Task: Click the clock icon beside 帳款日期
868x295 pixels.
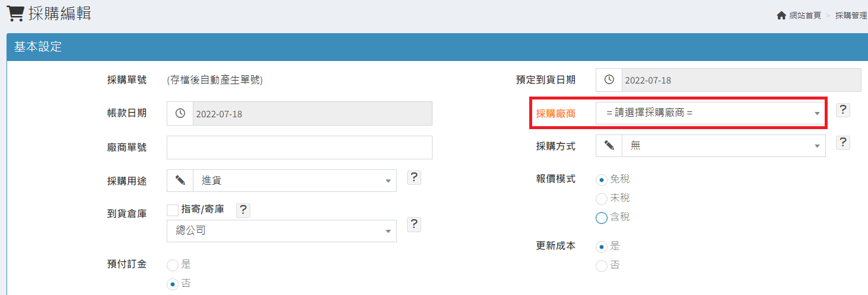Action: (x=180, y=113)
